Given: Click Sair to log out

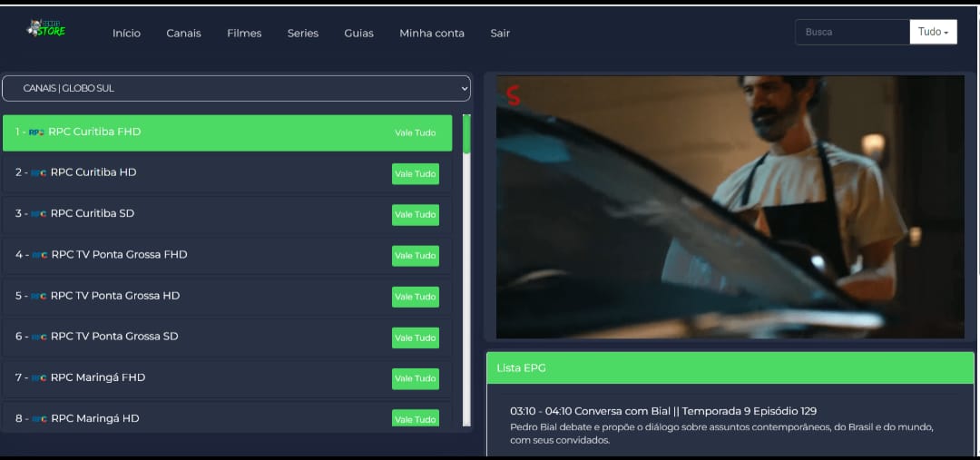Looking at the screenshot, I should pos(500,33).
